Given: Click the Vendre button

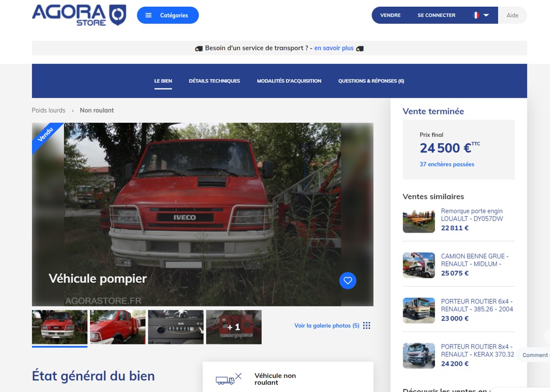Looking at the screenshot, I should pos(390,15).
